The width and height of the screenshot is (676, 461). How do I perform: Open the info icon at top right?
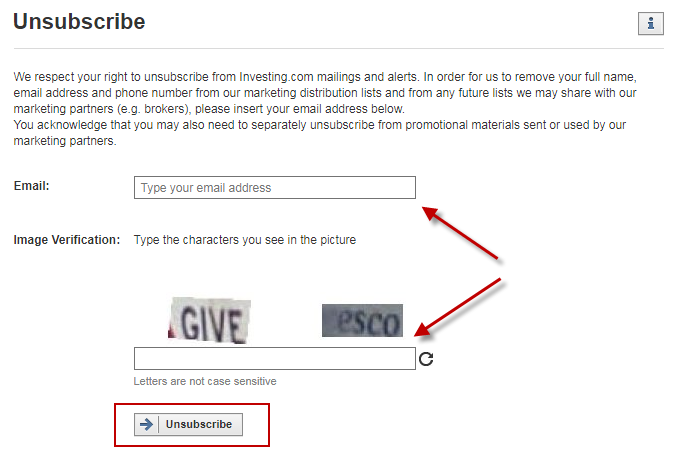pos(651,23)
